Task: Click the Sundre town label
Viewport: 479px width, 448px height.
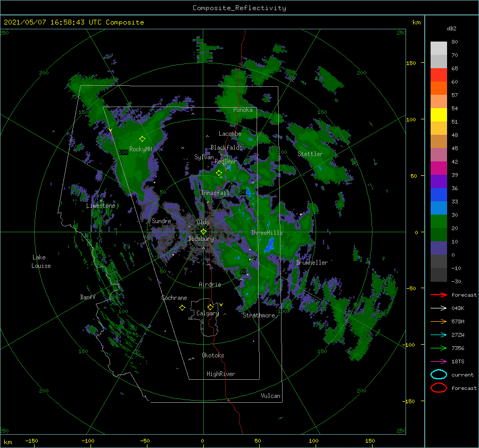Action: click(161, 221)
